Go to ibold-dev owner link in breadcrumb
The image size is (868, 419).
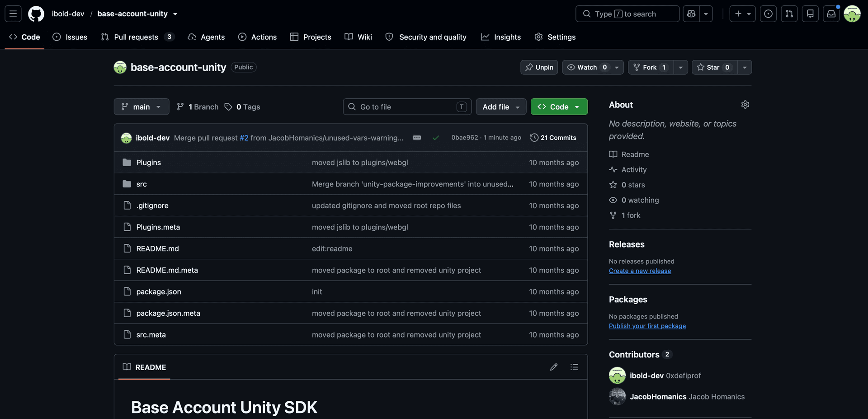(68, 14)
